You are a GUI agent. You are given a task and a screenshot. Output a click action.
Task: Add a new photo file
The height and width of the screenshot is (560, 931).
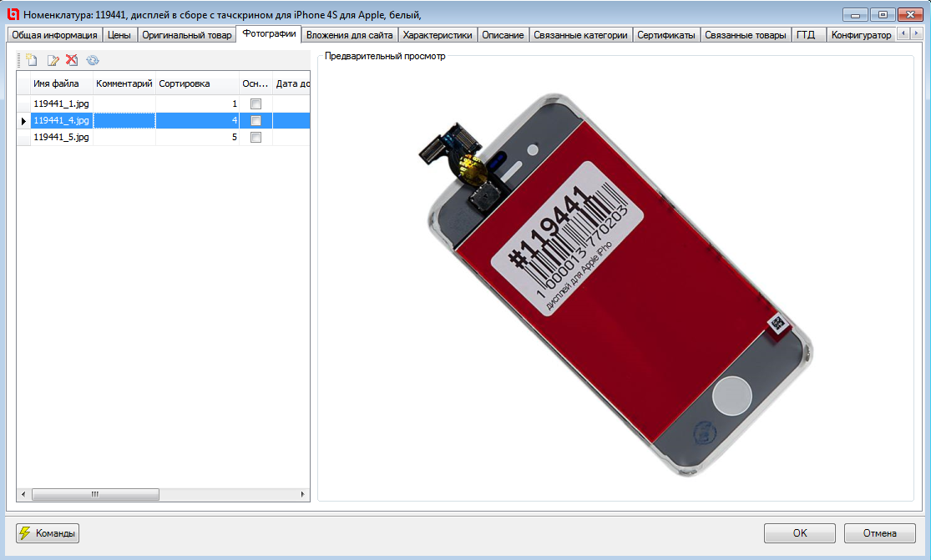tap(32, 60)
